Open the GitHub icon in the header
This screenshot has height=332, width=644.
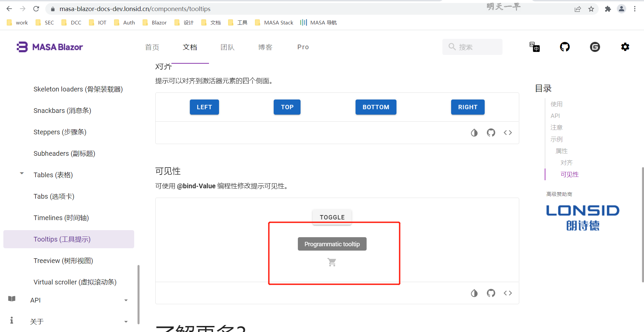(565, 47)
